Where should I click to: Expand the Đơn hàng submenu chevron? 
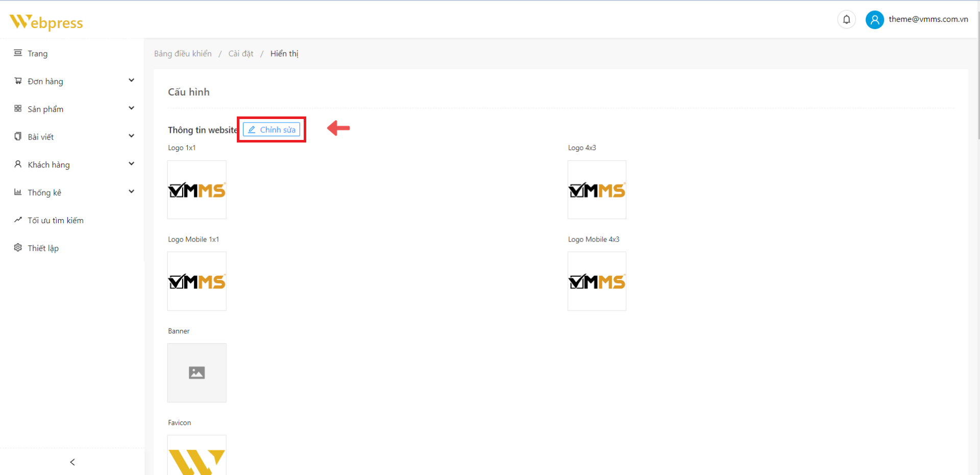click(131, 80)
